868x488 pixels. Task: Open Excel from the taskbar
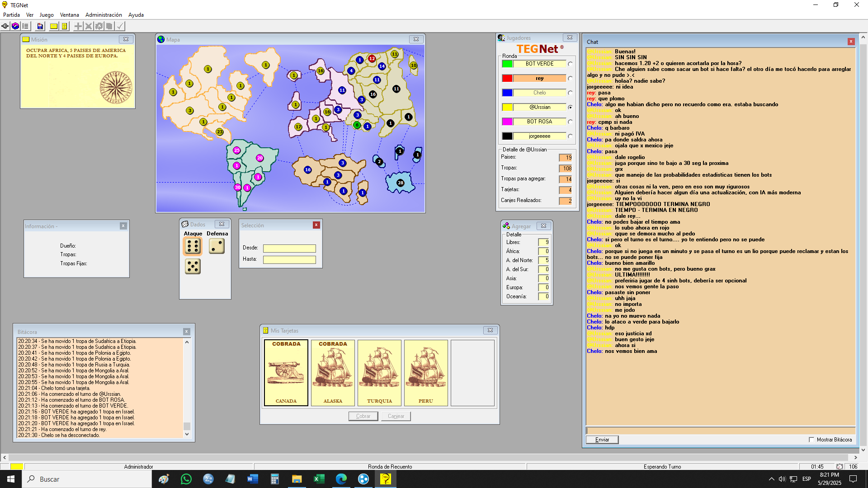tap(319, 479)
